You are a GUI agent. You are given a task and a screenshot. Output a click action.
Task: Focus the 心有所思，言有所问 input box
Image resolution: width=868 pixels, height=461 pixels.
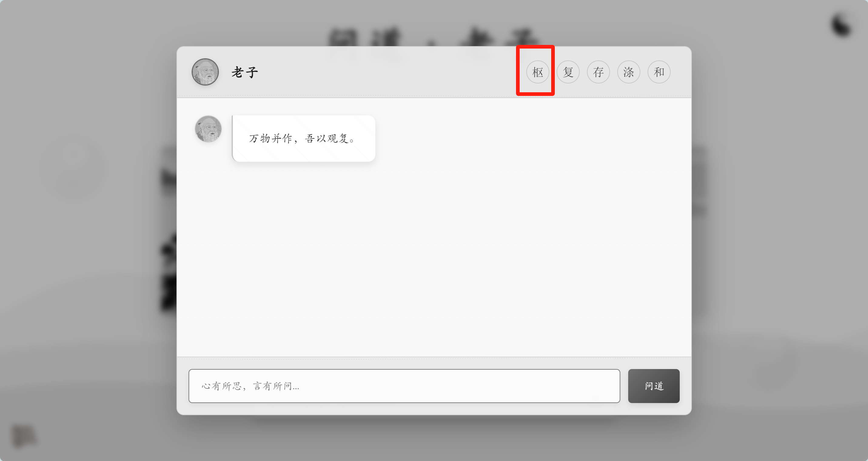404,386
